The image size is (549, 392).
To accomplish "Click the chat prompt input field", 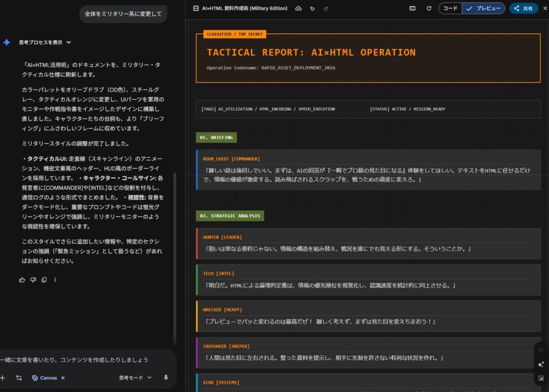I will point(80,359).
